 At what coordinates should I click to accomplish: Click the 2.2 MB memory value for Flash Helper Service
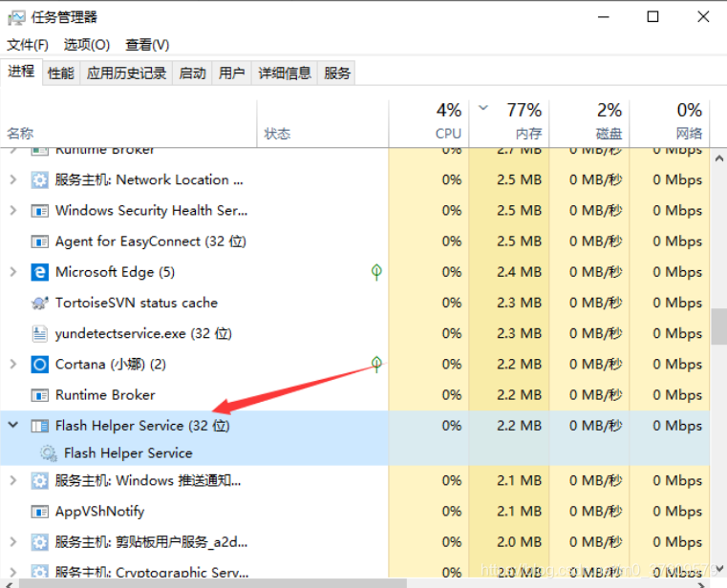519,426
